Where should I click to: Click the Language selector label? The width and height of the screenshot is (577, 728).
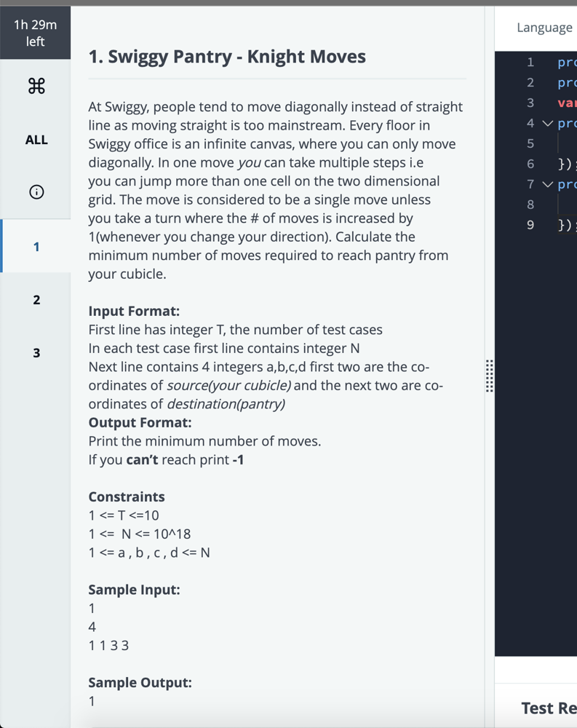coord(544,28)
